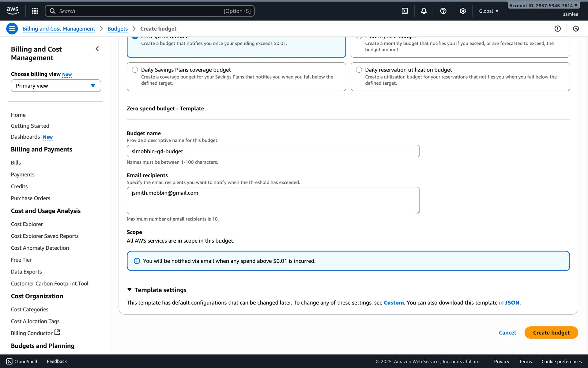Select the Zero spend budget radio option

[x=135, y=38]
